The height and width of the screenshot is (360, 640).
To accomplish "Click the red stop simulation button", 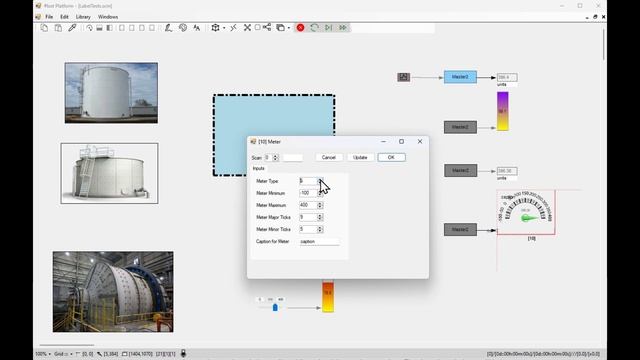I will pyautogui.click(x=300, y=28).
